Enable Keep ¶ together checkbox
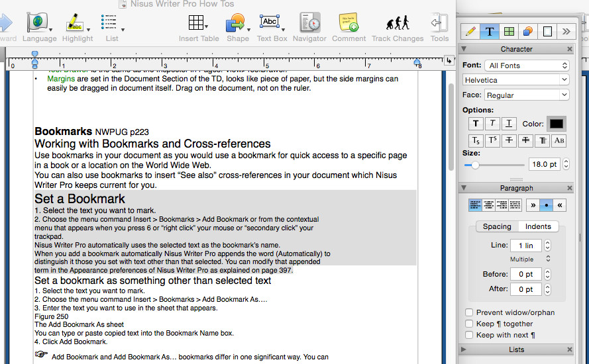This screenshot has width=589, height=364. [x=469, y=324]
